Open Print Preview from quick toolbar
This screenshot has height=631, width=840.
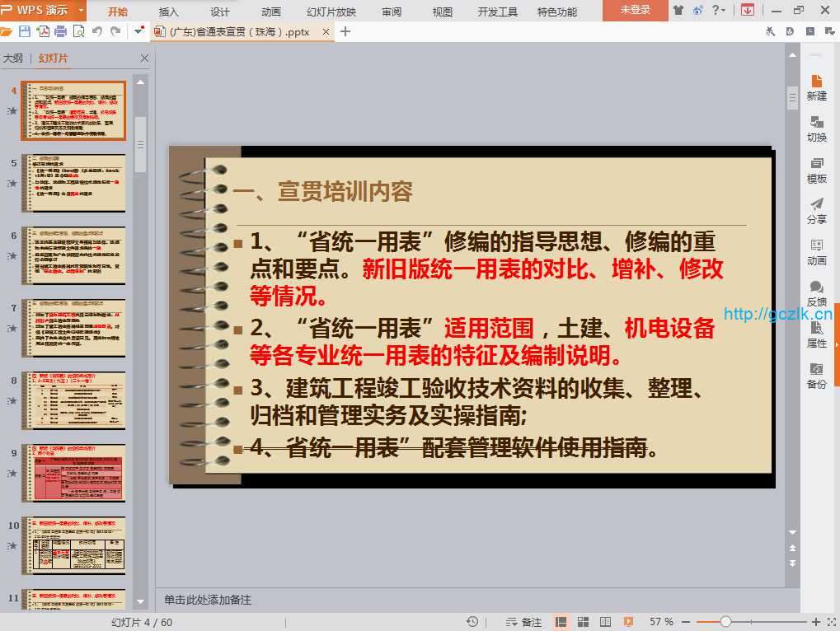click(78, 31)
